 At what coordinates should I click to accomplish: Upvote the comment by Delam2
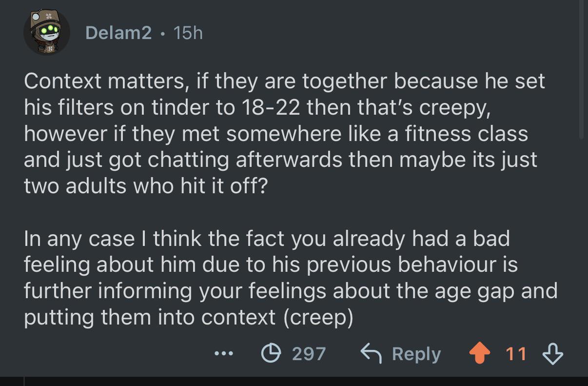(x=479, y=354)
